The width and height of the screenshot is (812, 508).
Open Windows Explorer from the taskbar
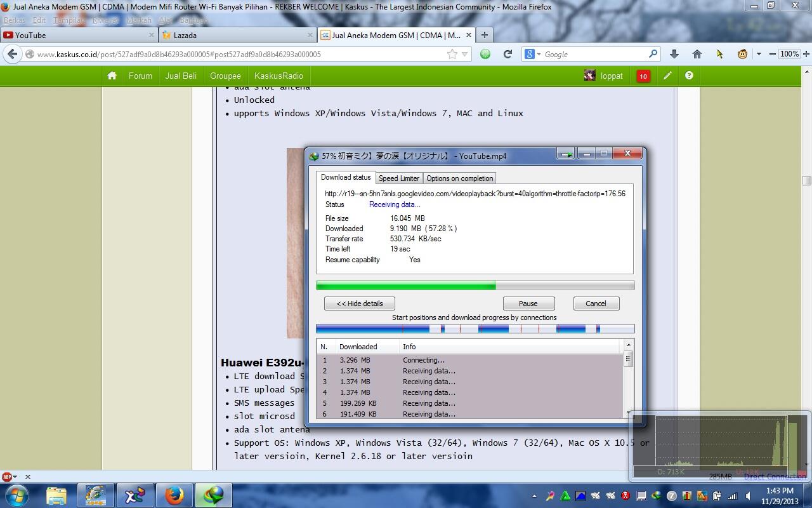[x=56, y=495]
